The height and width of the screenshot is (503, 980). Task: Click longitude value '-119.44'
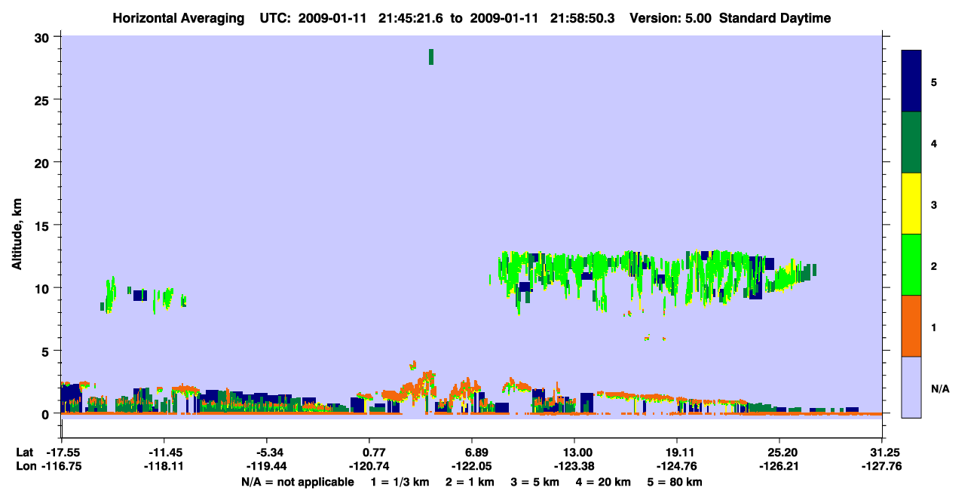coord(267,466)
